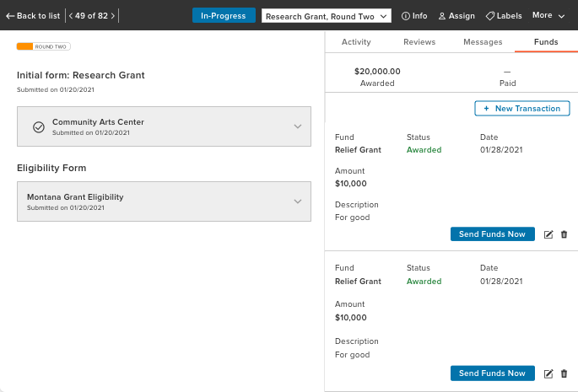This screenshot has height=392, width=578.
Task: Edit the first Relief Grant transaction
Action: (548, 234)
